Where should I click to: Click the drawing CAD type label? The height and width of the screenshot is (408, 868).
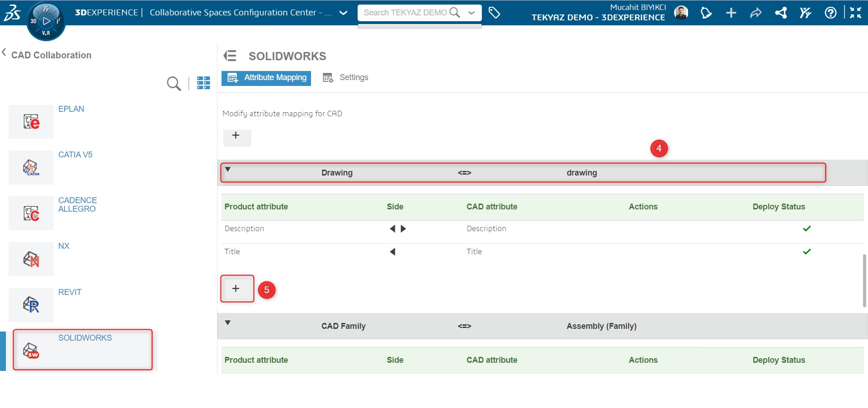point(581,173)
